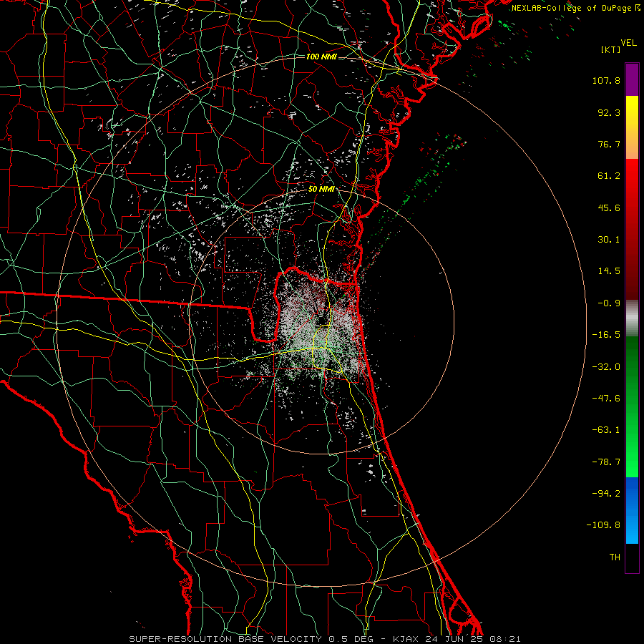
Task: Click the gray near-zero segment of color bar
Action: click(632, 318)
